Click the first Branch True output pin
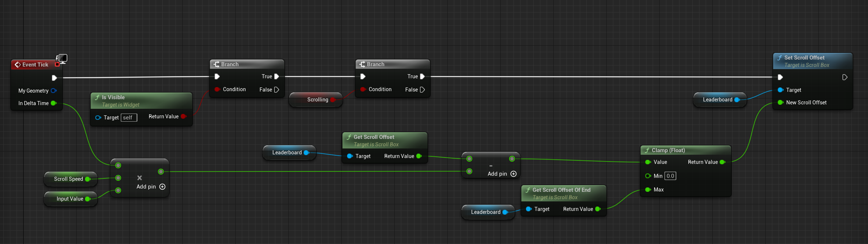Image resolution: width=868 pixels, height=244 pixels. (x=277, y=76)
